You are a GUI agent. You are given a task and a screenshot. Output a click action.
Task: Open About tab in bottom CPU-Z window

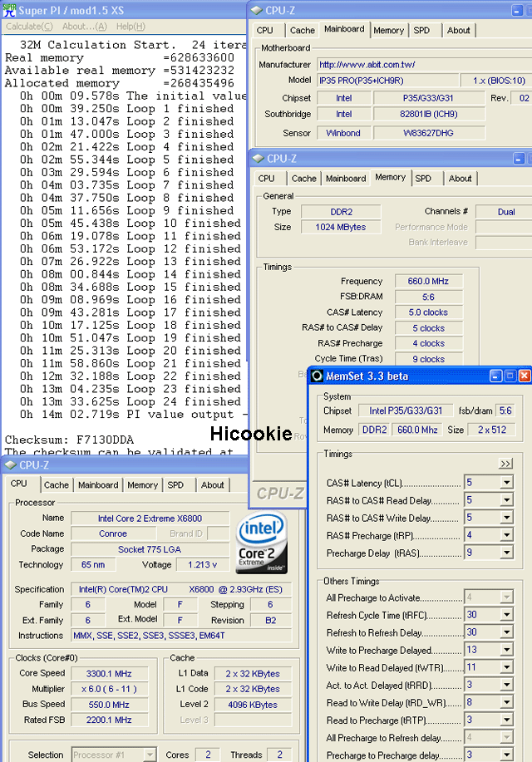[213, 485]
